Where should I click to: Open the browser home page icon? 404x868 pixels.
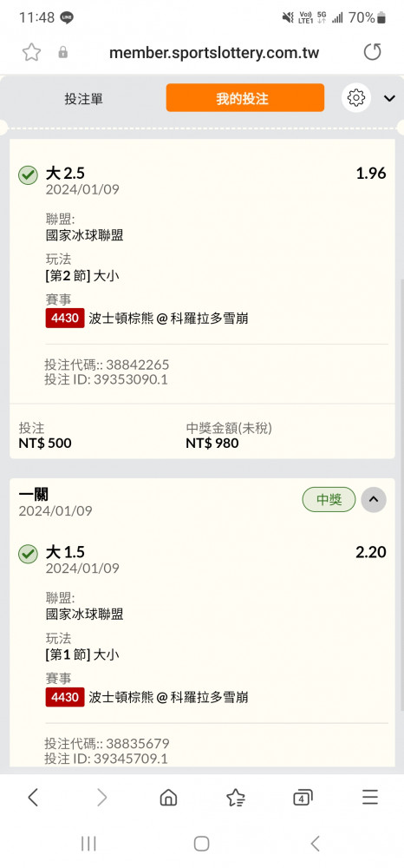click(x=168, y=797)
